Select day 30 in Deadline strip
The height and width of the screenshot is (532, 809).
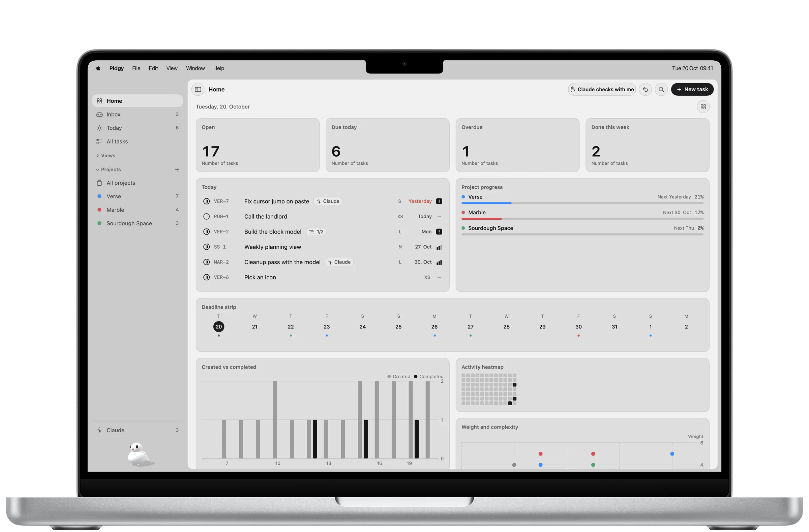(x=578, y=326)
